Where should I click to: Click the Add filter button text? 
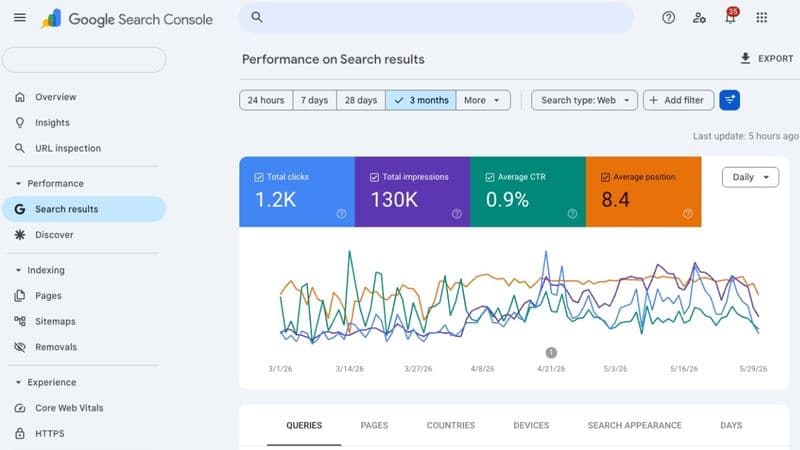[684, 100]
